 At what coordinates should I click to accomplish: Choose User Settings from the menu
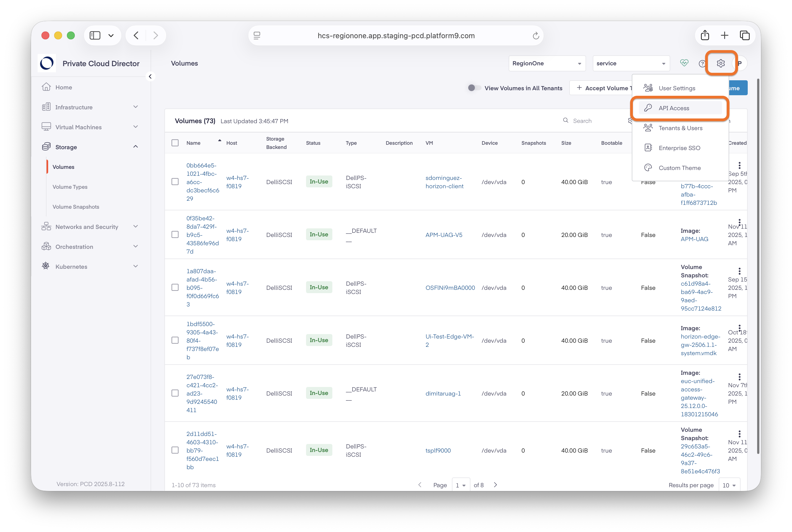pos(680,88)
